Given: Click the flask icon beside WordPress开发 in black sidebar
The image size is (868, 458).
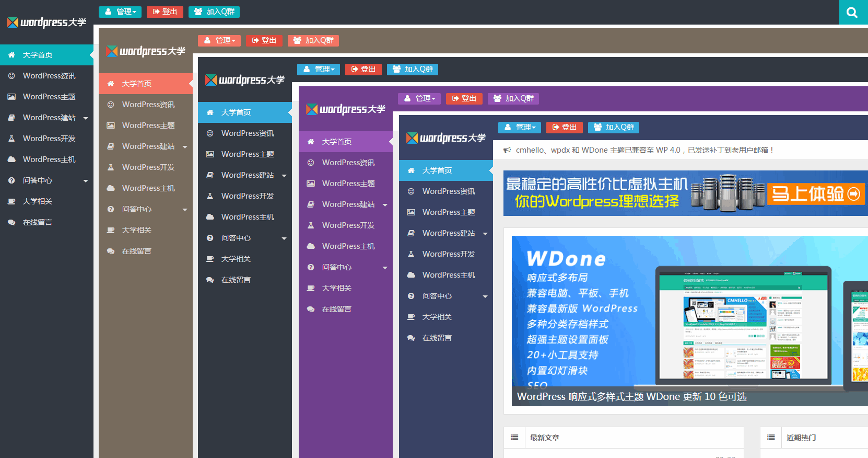Looking at the screenshot, I should click(x=210, y=196).
